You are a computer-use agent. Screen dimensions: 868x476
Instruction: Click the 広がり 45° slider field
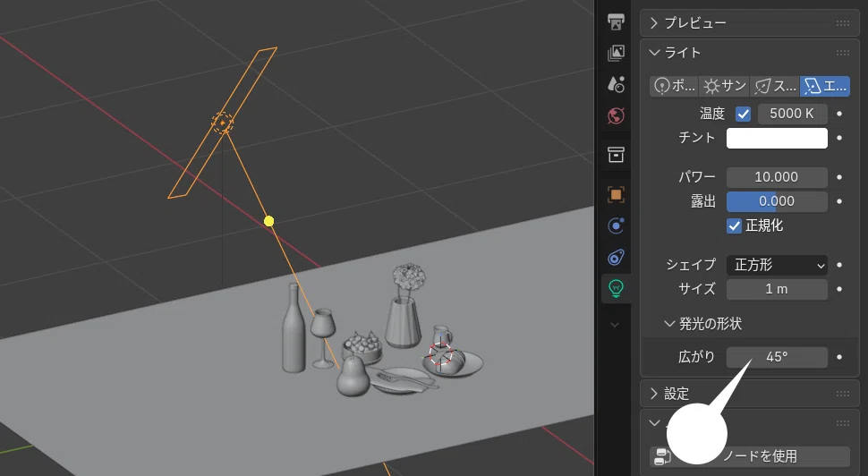coord(777,357)
